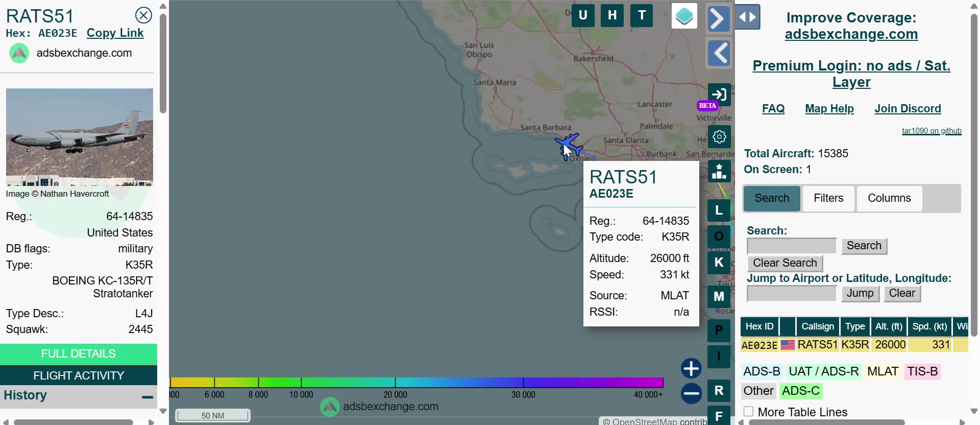Select the RATS51 aircraft icon on map
980x425 pixels.
[x=569, y=146]
